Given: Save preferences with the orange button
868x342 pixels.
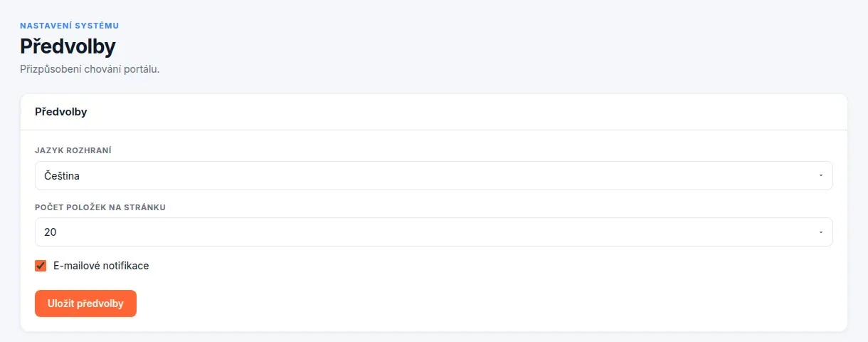Looking at the screenshot, I should click(x=85, y=304).
